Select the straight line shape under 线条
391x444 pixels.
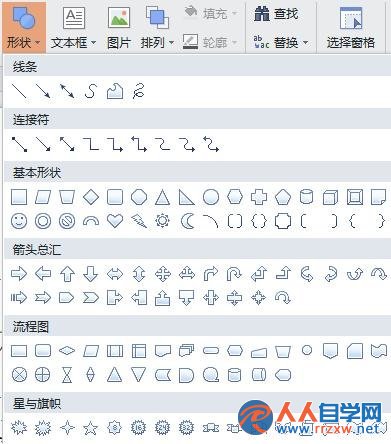19,91
